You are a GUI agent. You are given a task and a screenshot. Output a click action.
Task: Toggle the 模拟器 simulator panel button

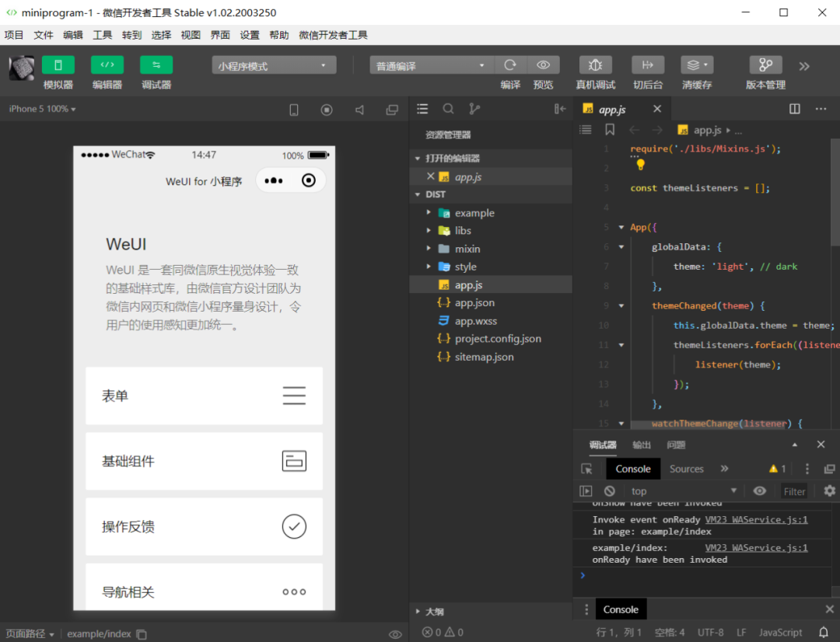[x=58, y=65]
